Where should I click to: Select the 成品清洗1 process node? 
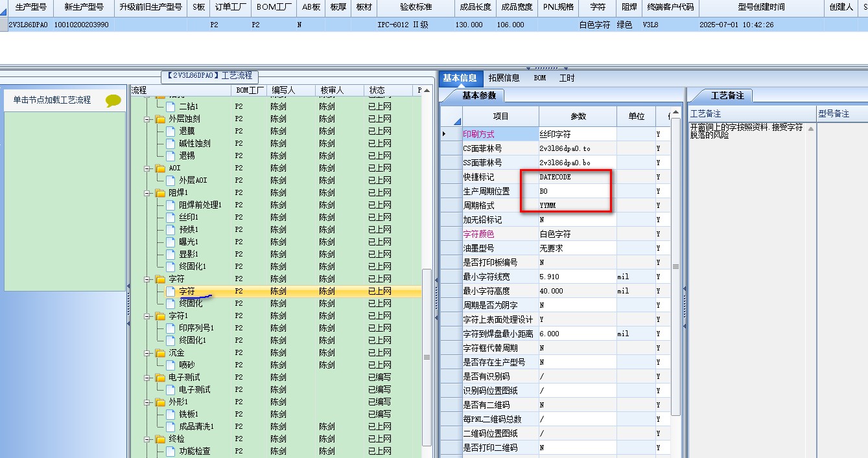click(196, 426)
